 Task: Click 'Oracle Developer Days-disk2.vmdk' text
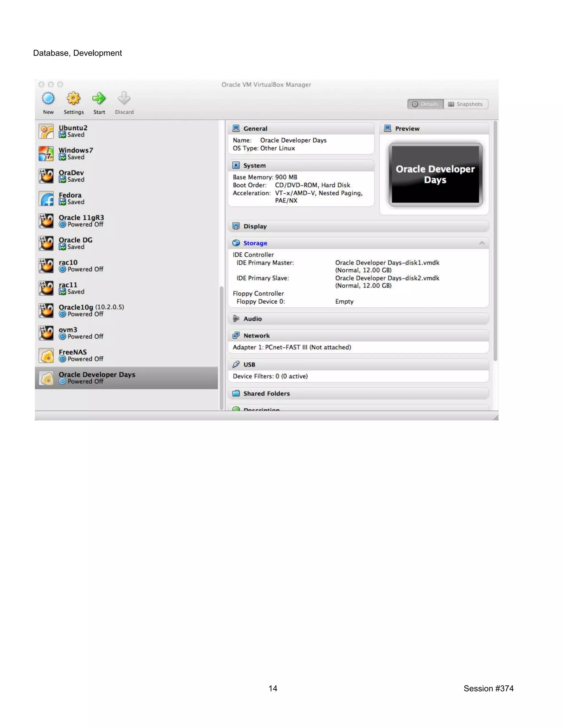click(387, 278)
